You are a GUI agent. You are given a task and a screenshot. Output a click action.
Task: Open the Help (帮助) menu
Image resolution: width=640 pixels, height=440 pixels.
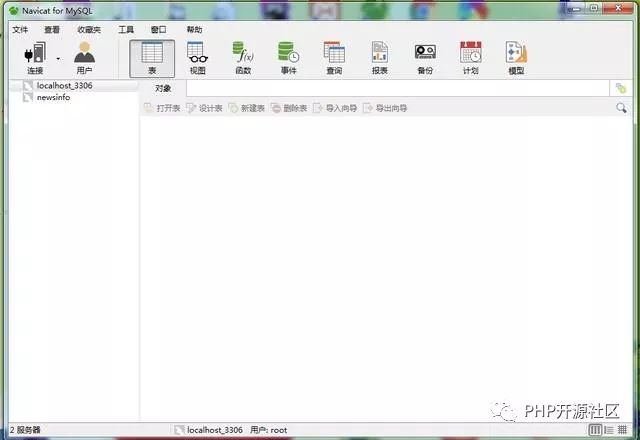[x=194, y=29]
